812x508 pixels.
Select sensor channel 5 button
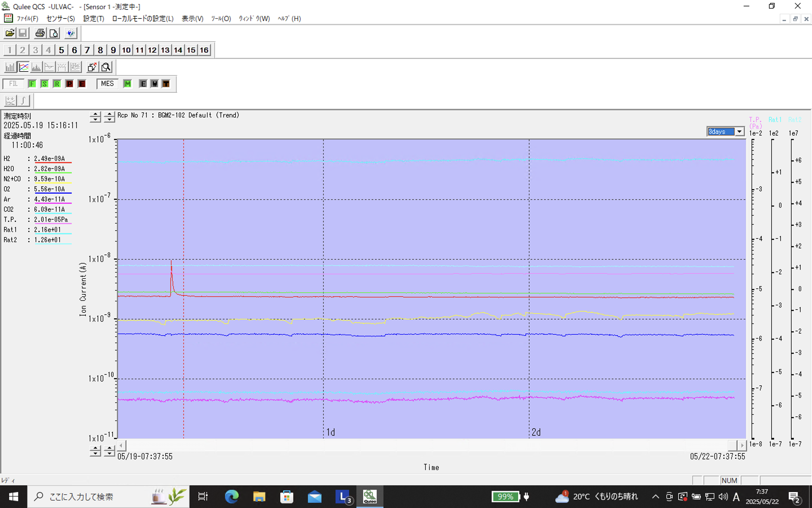[61, 50]
